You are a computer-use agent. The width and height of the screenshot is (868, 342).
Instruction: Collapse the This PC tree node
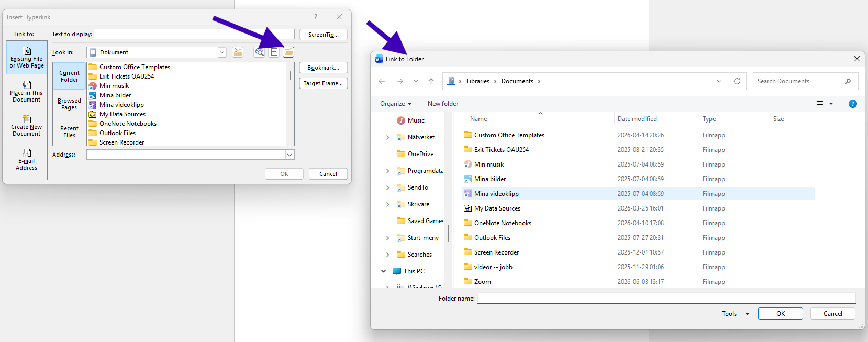pos(384,271)
